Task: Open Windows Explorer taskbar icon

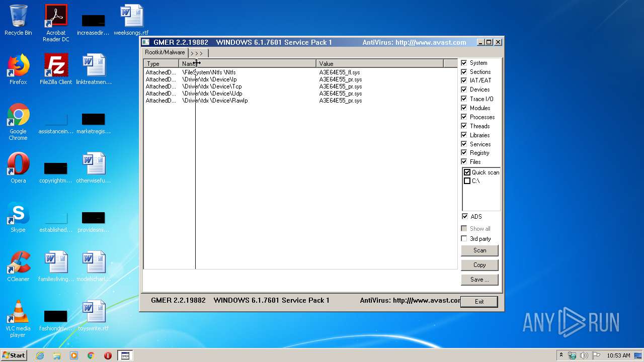Action: coord(57,355)
